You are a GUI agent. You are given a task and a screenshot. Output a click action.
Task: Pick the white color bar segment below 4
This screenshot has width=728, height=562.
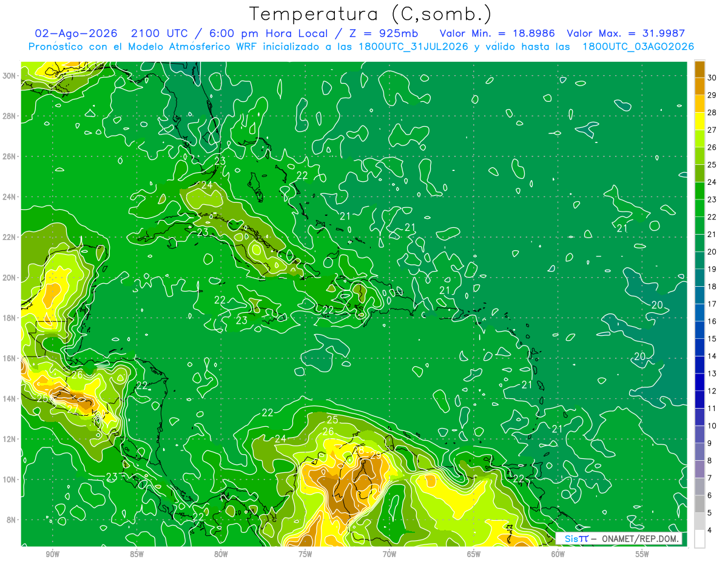click(699, 539)
